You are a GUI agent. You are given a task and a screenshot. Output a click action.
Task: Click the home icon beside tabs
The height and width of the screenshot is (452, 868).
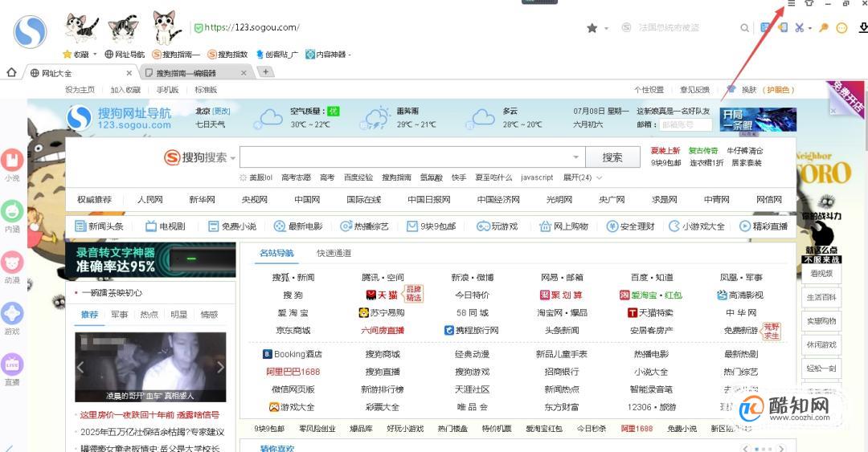11,72
